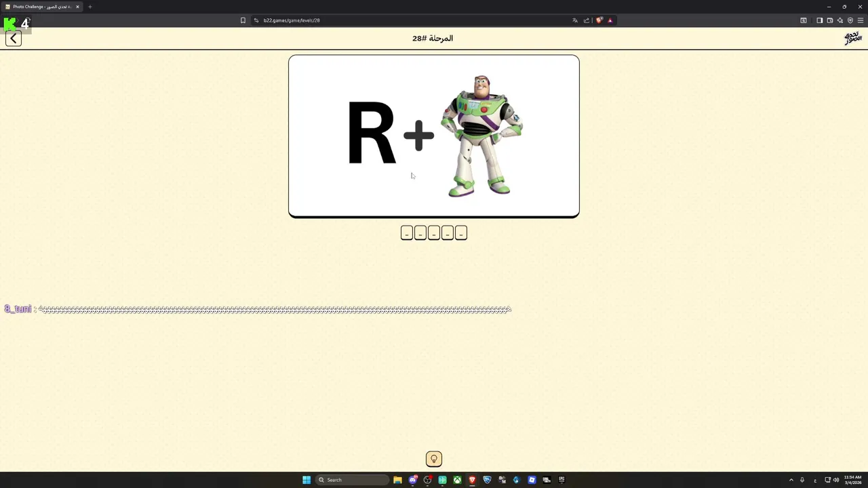
Task: Open the browser hamburger menu
Action: click(861, 20)
